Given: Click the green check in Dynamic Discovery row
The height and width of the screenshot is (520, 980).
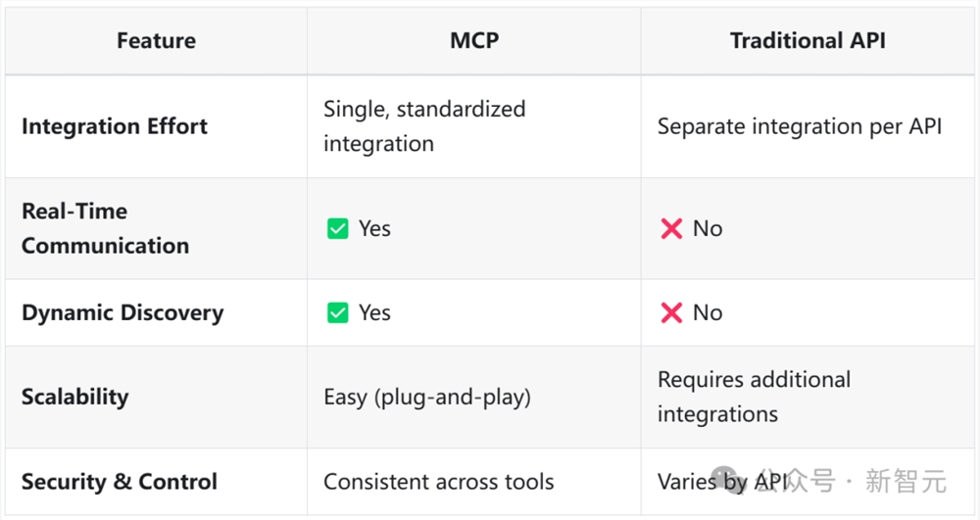Looking at the screenshot, I should pyautogui.click(x=337, y=313).
